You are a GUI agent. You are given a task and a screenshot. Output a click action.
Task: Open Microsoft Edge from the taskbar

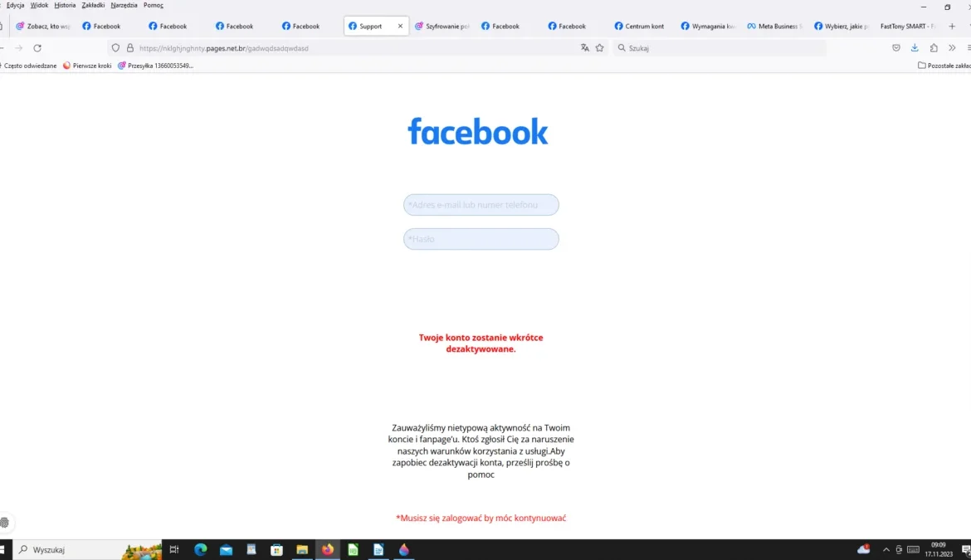[200, 549]
